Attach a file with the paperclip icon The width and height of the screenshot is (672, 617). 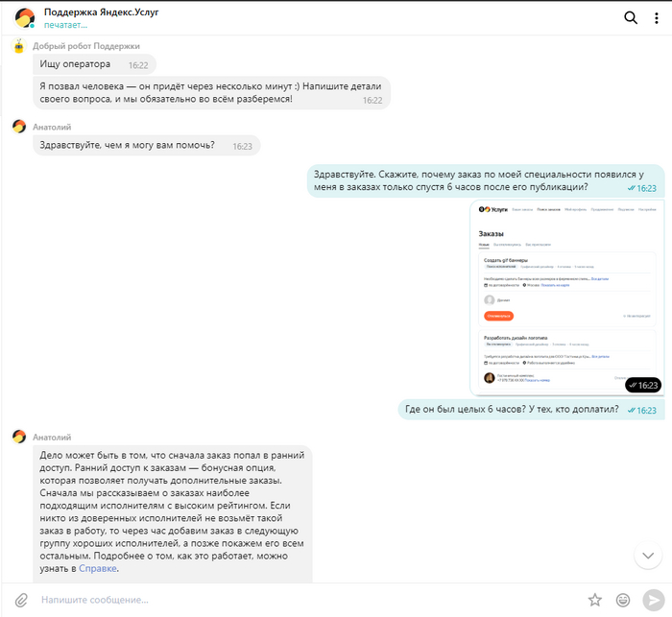(x=21, y=600)
